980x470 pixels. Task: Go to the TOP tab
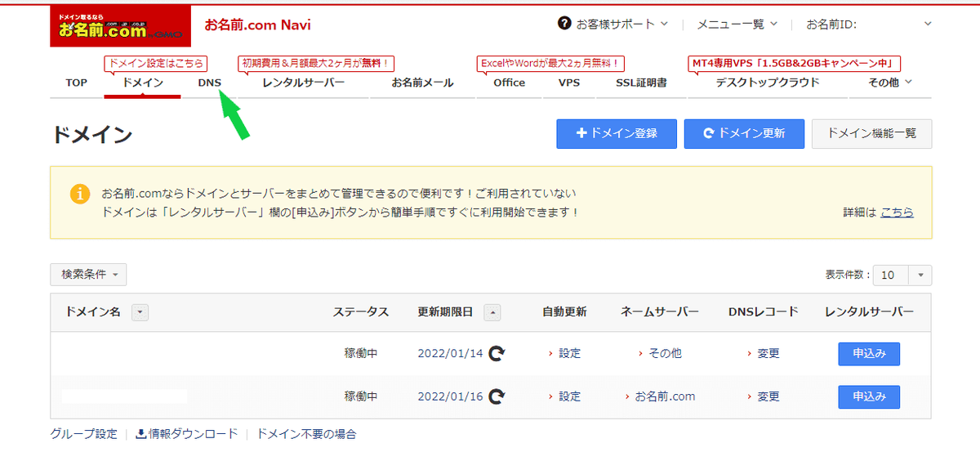76,83
